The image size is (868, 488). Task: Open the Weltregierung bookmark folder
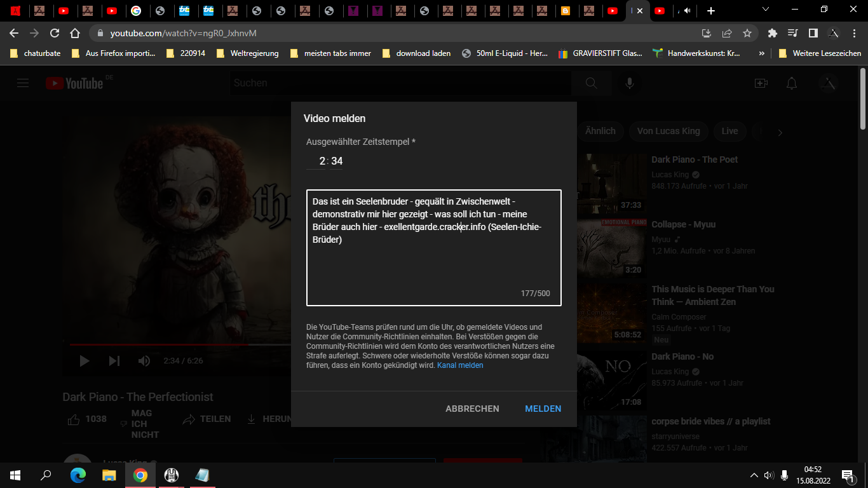[247, 53]
